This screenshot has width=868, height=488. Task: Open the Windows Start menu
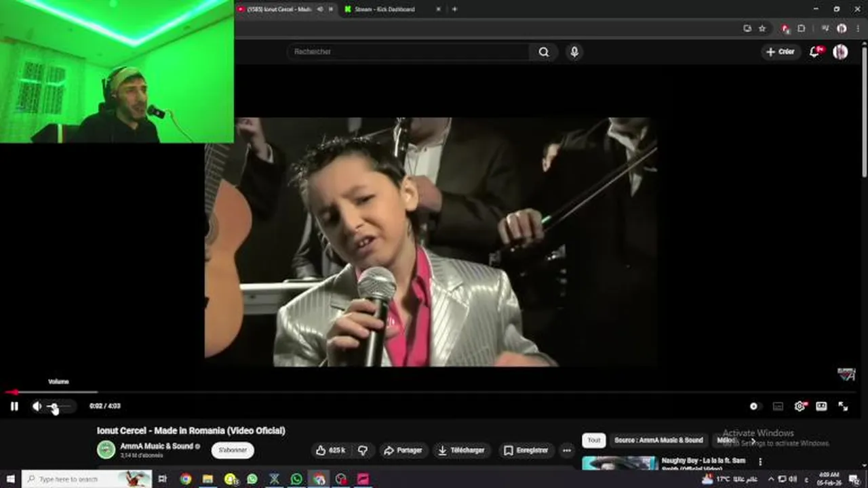pos(10,479)
